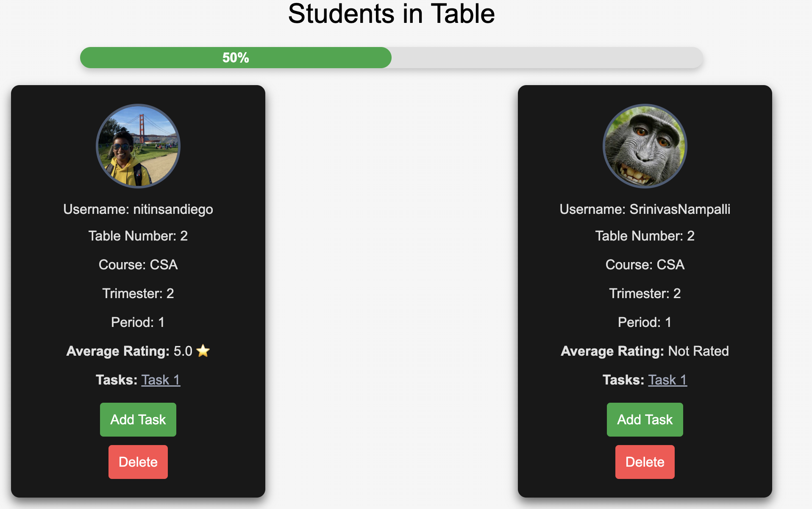Click the star icon beside 5.0 rating
Viewport: 812px width, 509px height.
(x=203, y=351)
